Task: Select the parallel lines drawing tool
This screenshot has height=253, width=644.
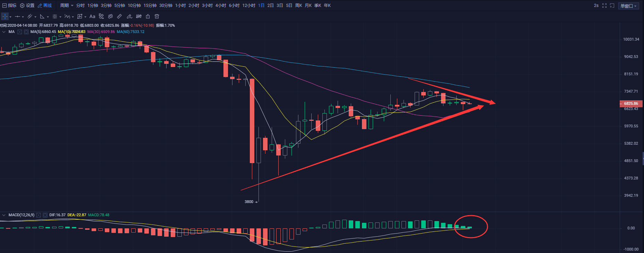Action: [55, 16]
